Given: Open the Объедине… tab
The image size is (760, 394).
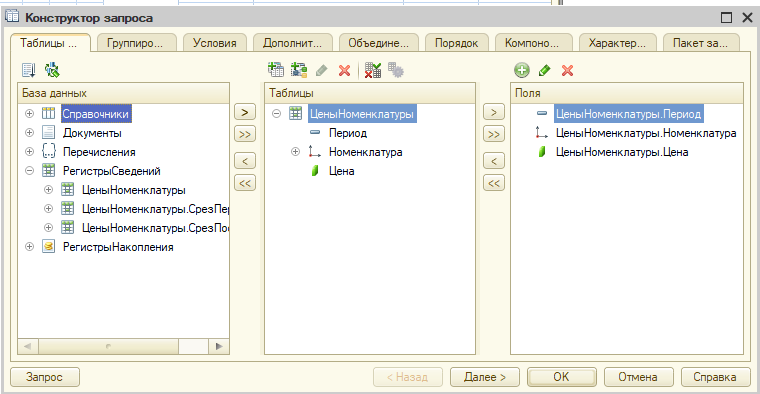Looking at the screenshot, I should tap(379, 43).
